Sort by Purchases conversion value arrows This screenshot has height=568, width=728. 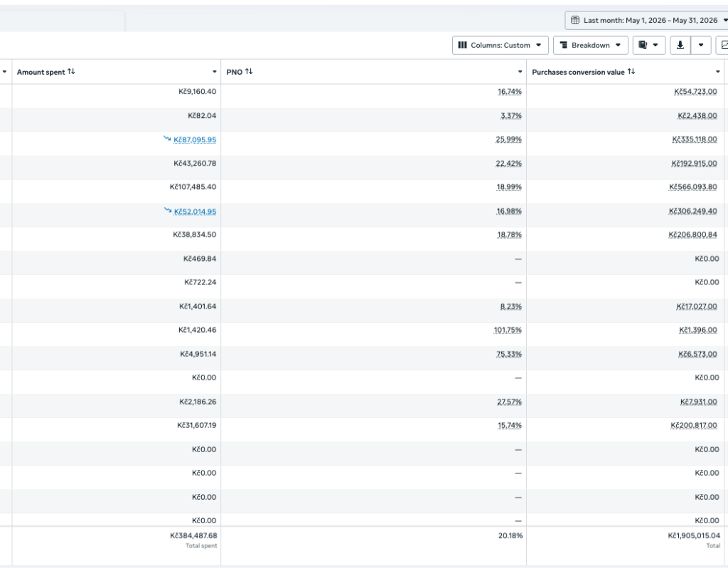click(631, 72)
